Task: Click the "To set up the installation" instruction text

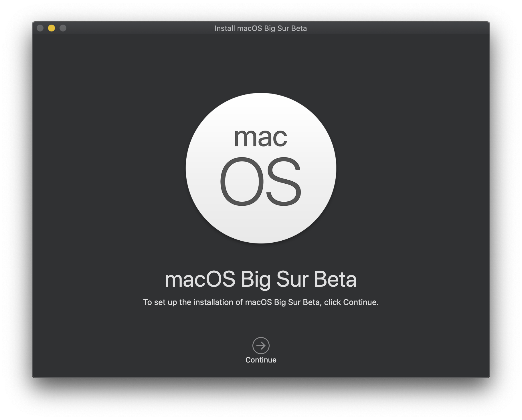Action: click(261, 302)
